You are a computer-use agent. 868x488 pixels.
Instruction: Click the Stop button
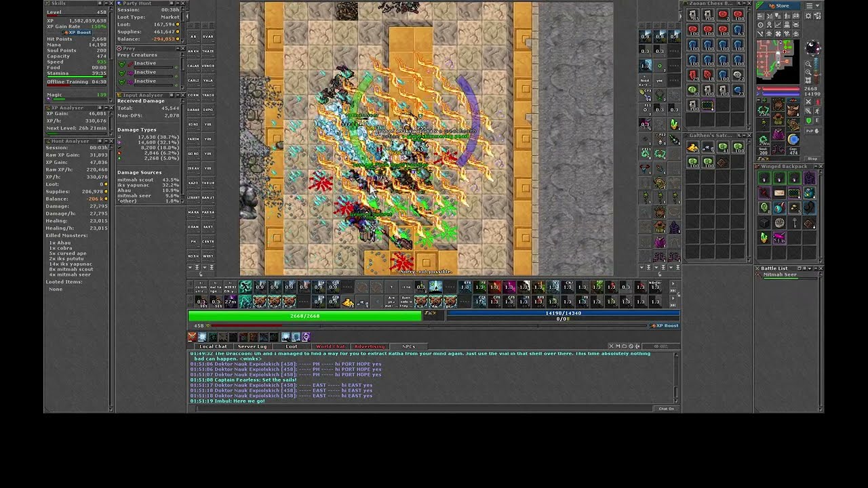pyautogui.click(x=812, y=159)
